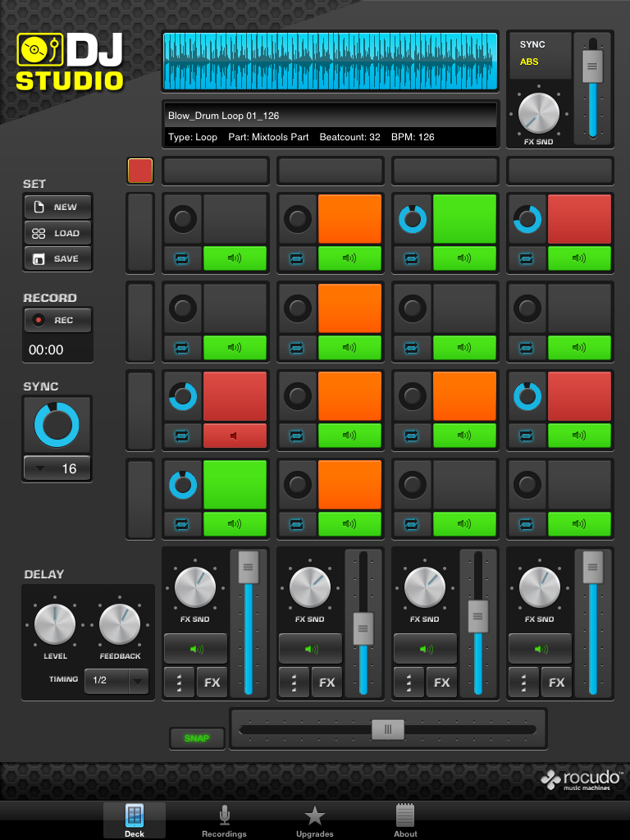Open FX for second channel strip

click(326, 682)
